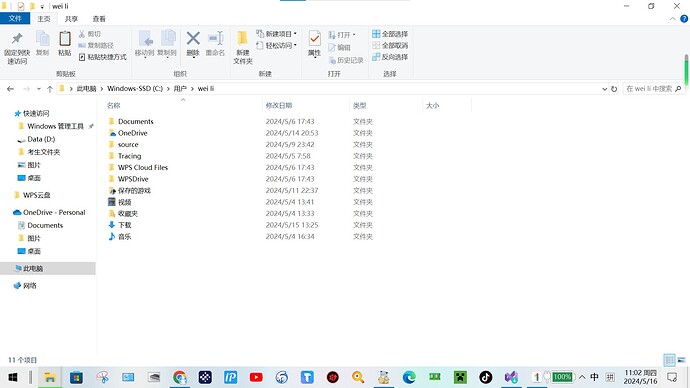The height and width of the screenshot is (388, 690).
Task: Open TikTok from the taskbar
Action: (x=485, y=377)
